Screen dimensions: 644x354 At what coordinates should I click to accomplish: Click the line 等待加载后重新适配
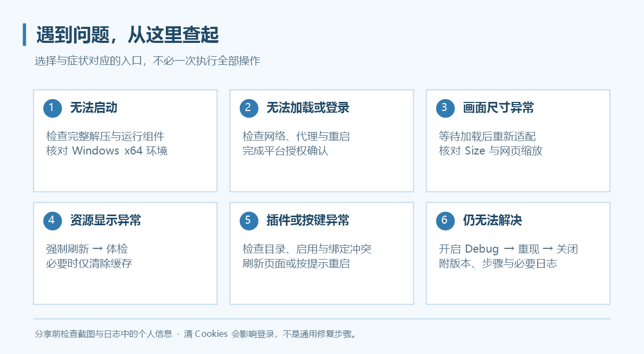[487, 137]
